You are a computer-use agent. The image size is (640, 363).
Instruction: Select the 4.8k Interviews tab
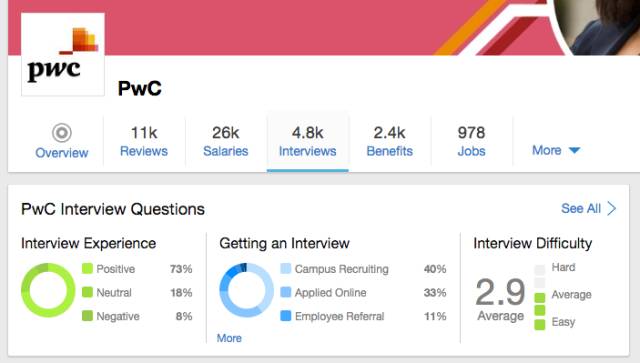click(x=308, y=142)
